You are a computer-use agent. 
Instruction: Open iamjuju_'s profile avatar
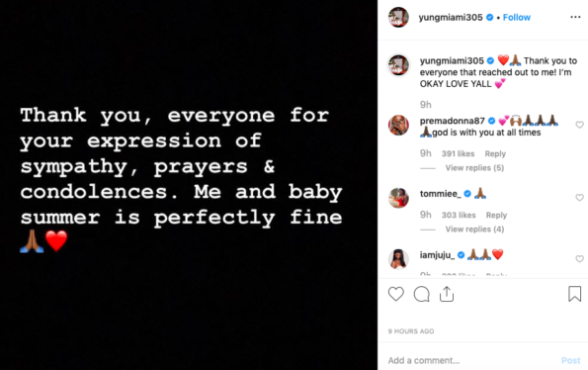click(398, 259)
